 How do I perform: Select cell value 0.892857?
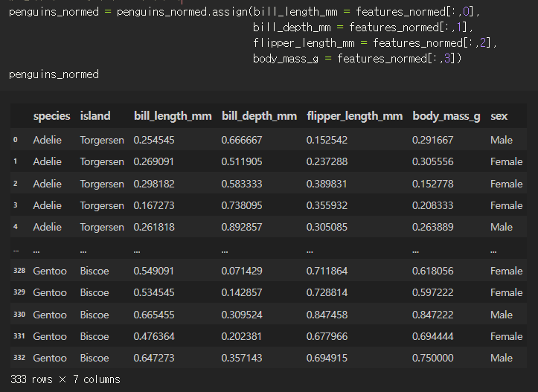click(x=242, y=227)
